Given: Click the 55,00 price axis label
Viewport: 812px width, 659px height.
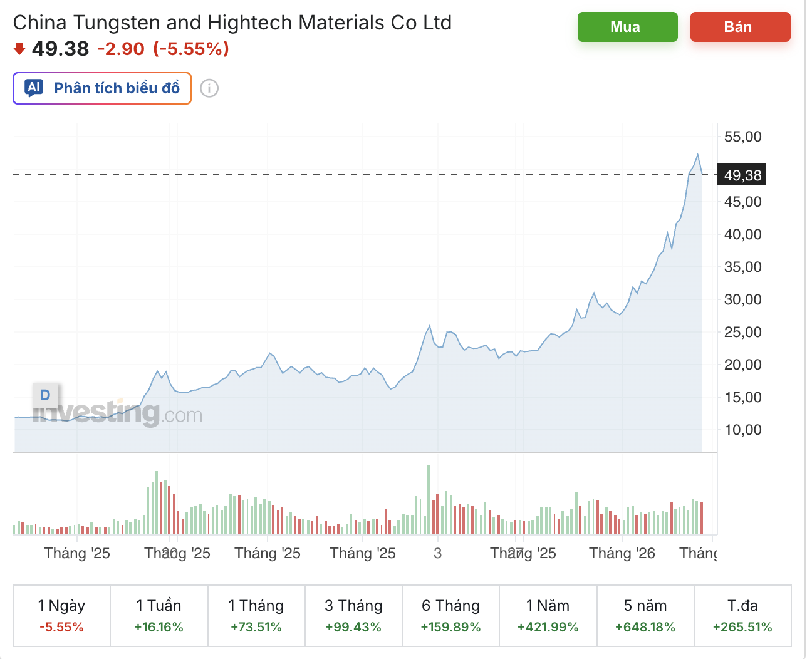Looking at the screenshot, I should 742,137.
